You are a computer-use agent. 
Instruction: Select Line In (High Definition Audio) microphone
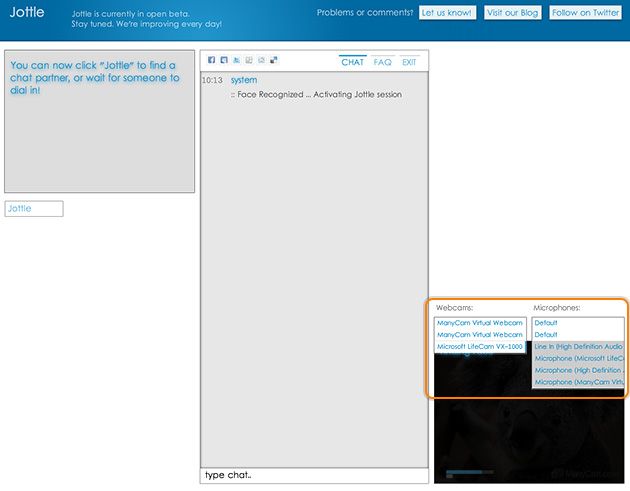[578, 346]
